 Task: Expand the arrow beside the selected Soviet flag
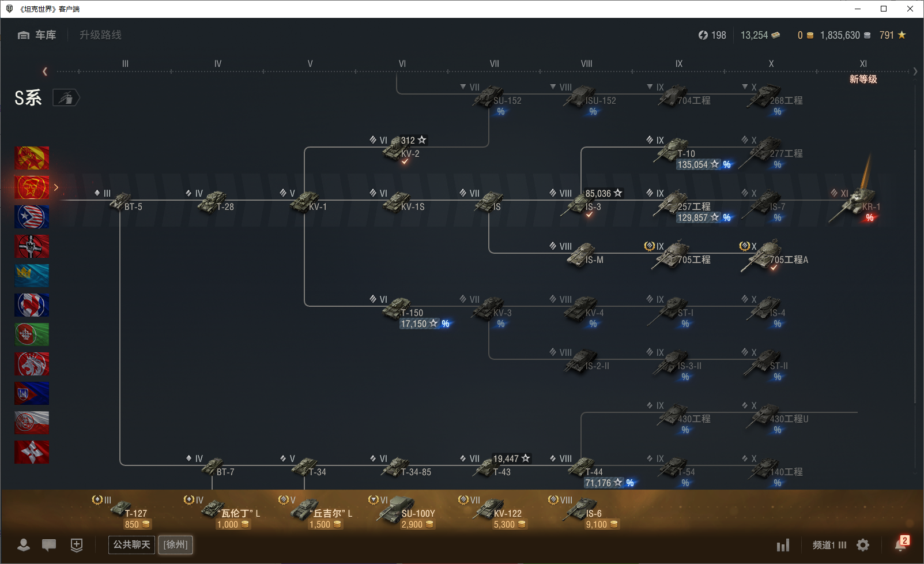tap(56, 187)
